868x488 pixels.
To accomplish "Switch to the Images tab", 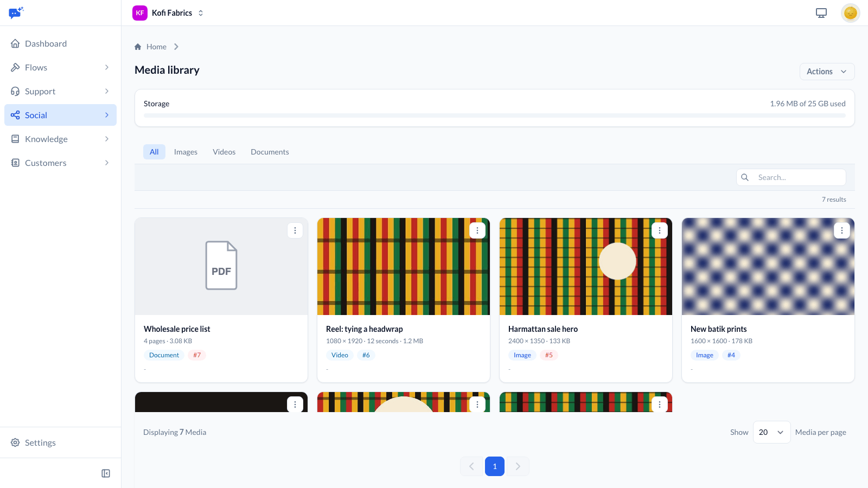I will tap(186, 152).
